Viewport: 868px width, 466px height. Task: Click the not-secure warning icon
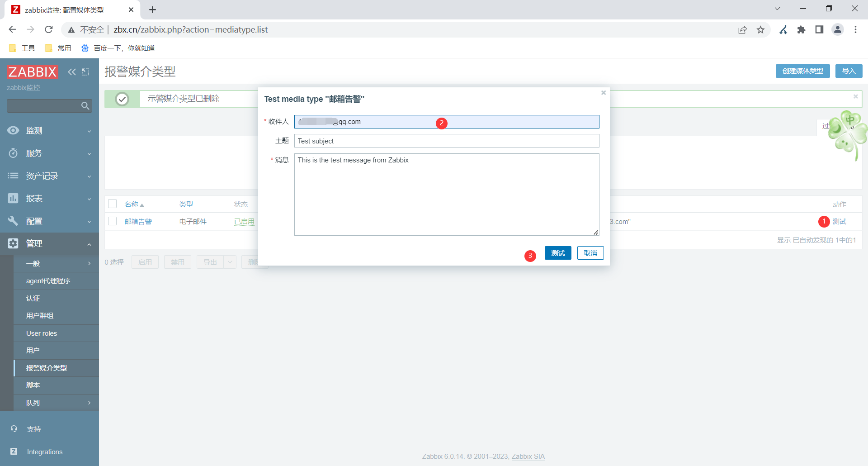pos(71,30)
